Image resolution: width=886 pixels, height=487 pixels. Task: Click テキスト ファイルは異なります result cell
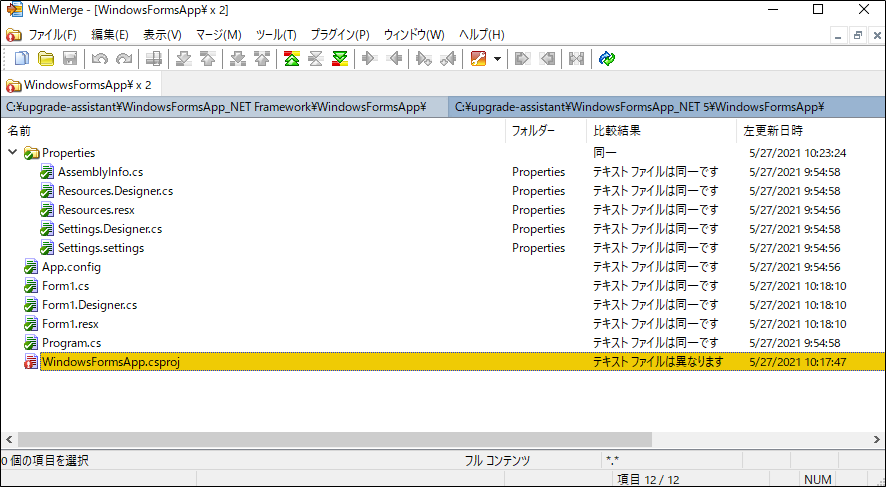658,362
